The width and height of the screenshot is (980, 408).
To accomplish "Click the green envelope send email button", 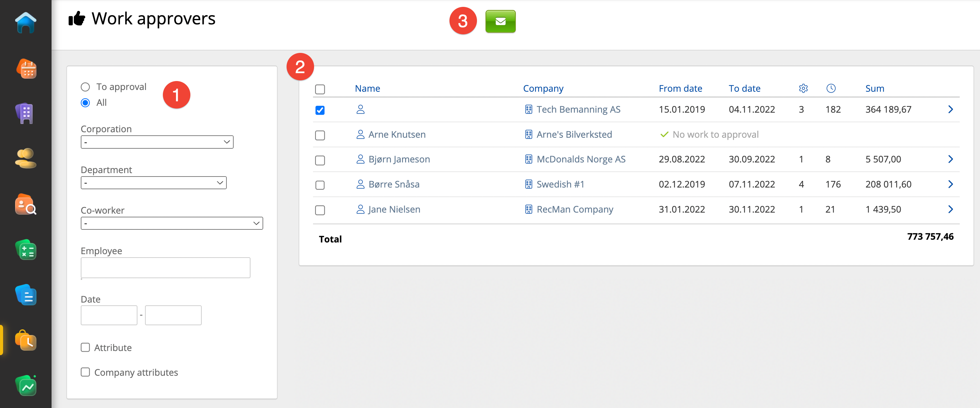I will coord(500,21).
